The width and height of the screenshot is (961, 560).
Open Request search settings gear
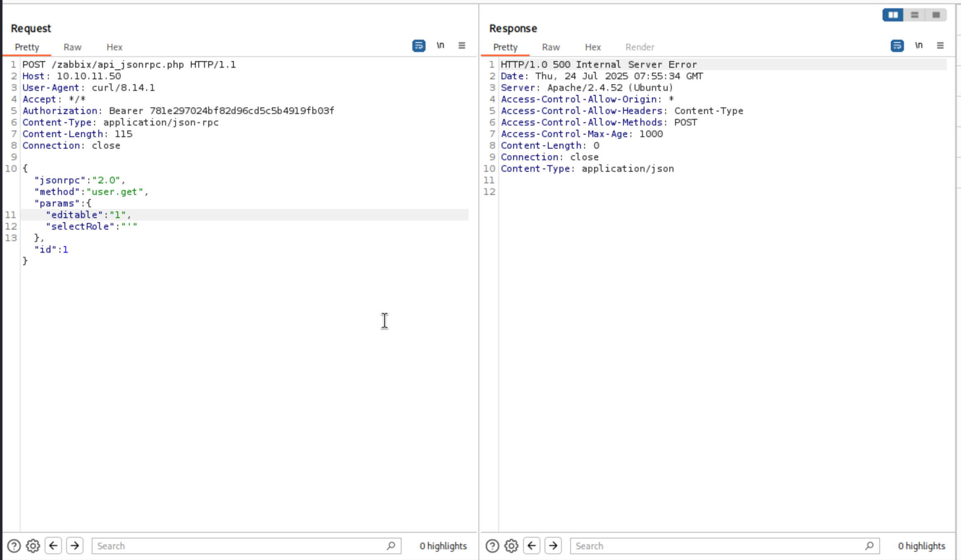coord(33,546)
